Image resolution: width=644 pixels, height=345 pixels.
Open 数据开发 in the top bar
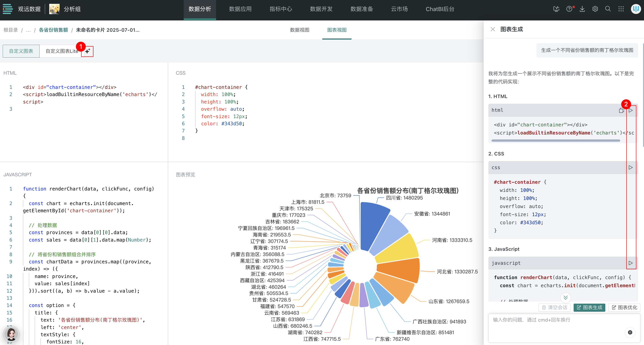coord(321,9)
